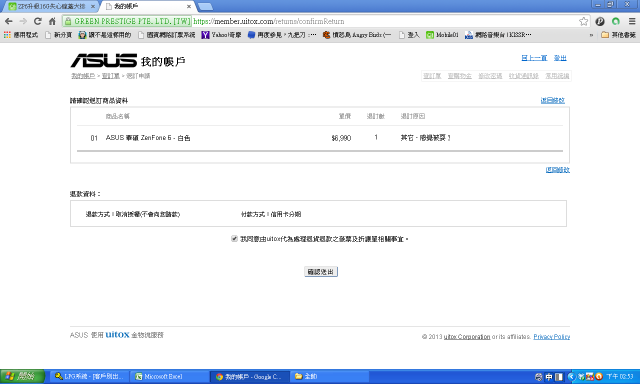Click the 回上一頁 link

[x=534, y=58]
